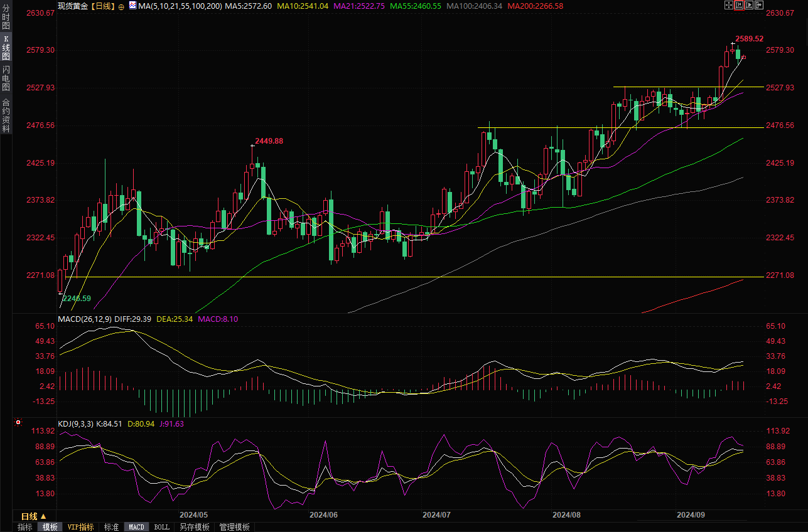This screenshot has height=532, width=808.
Task: Click the 管理模板 button
Action: [234, 527]
